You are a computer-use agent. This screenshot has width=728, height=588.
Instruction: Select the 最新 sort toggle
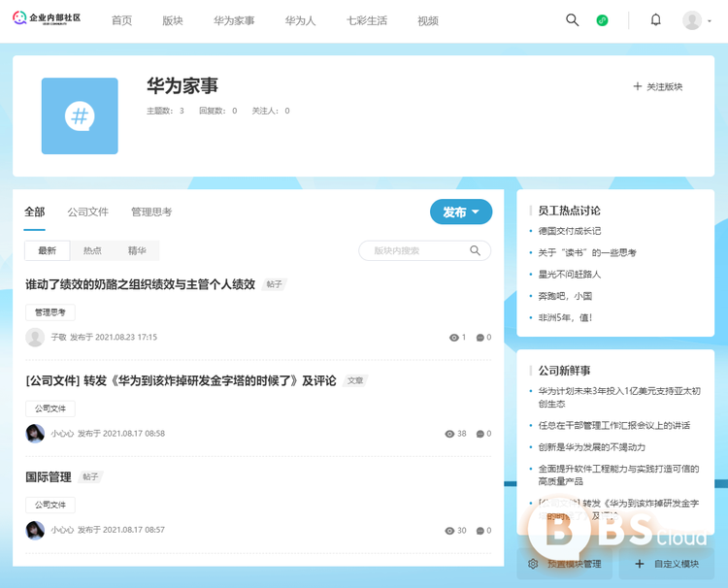click(x=48, y=250)
